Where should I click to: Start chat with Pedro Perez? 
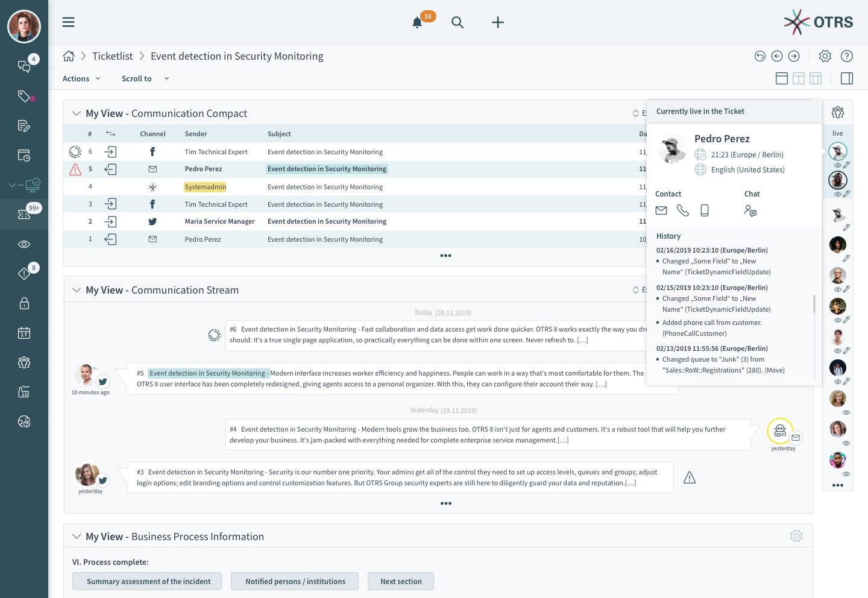coord(750,210)
